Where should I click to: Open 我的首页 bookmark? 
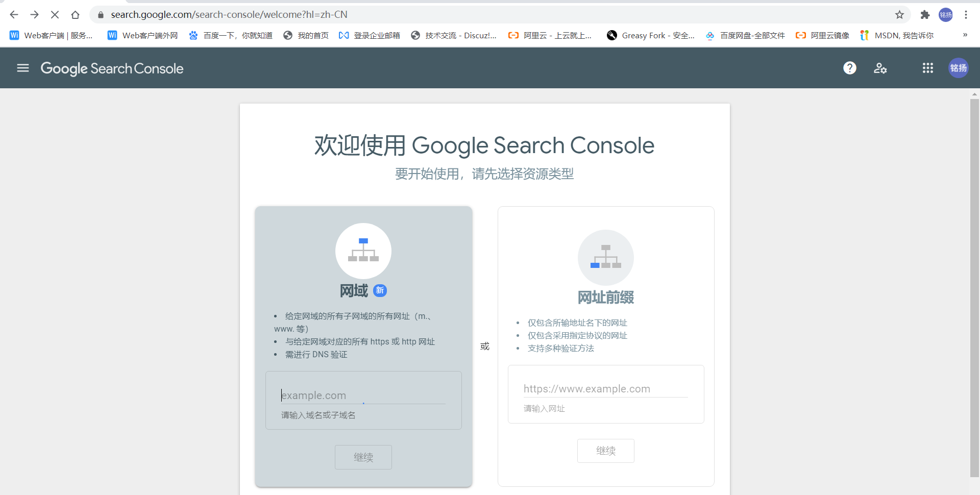[306, 35]
